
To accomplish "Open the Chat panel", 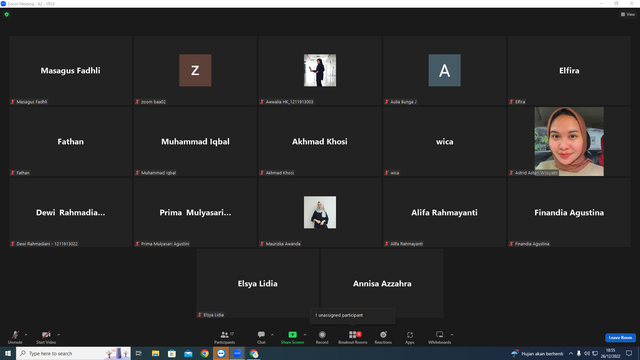I will click(x=261, y=337).
